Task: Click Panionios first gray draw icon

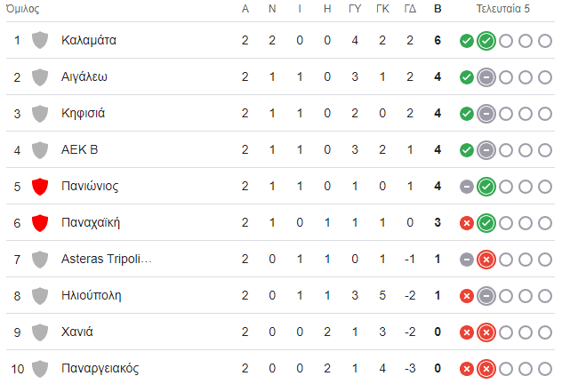Action: click(x=466, y=186)
